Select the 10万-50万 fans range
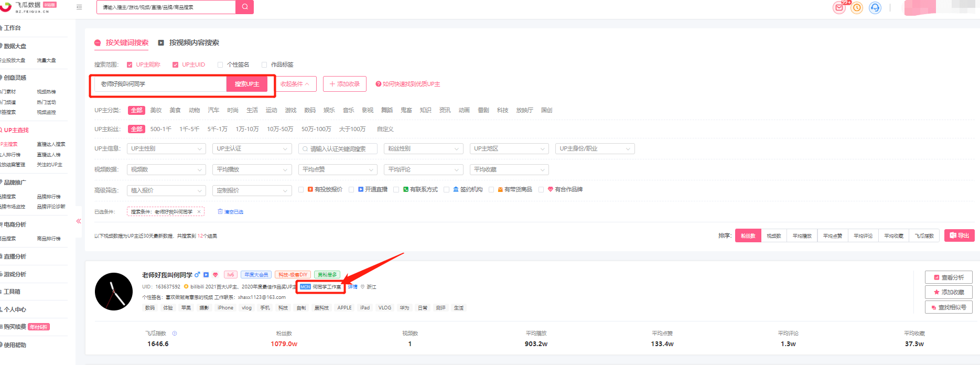The height and width of the screenshot is (365, 980). 280,129
